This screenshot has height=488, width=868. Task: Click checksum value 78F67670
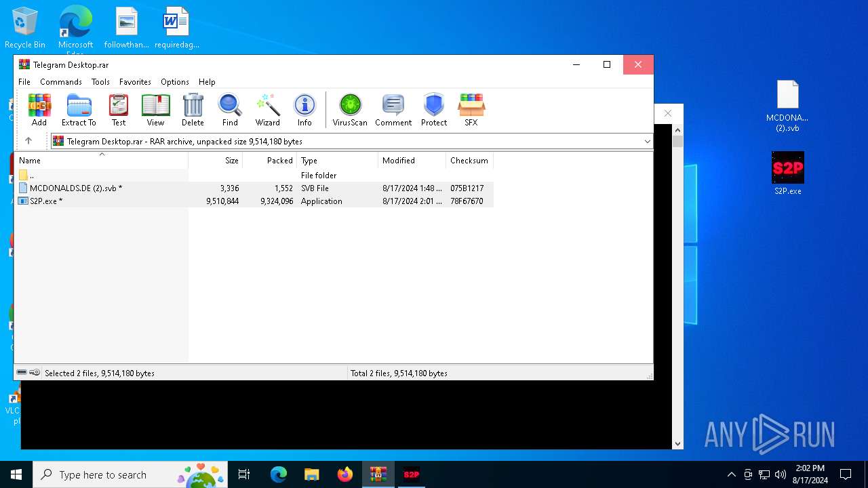tap(467, 201)
